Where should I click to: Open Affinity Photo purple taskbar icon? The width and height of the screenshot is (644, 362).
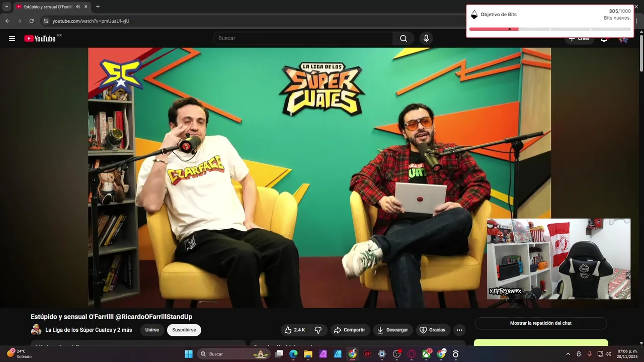click(x=323, y=354)
